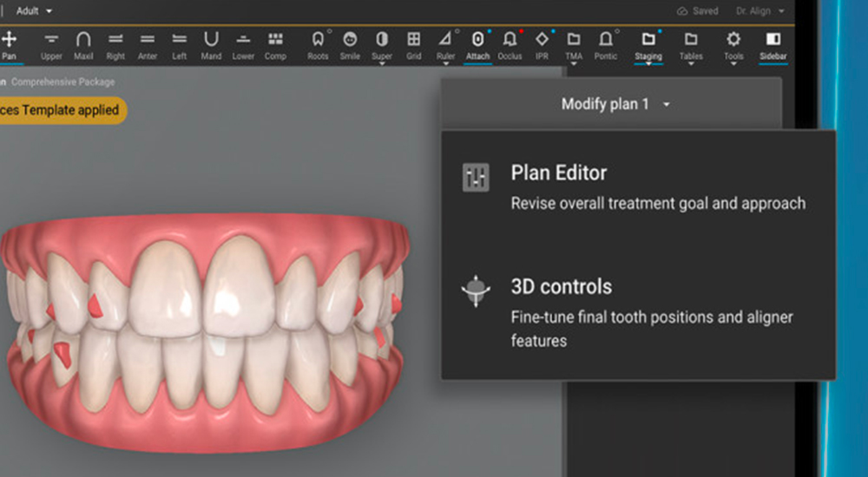Expand the Tools dropdown menu

pos(733,43)
